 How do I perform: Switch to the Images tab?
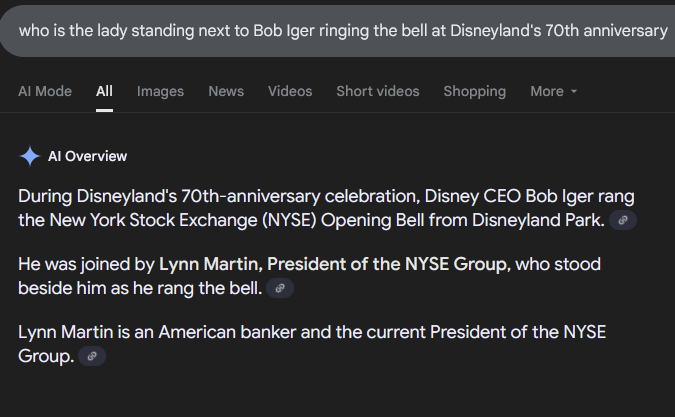pos(160,91)
